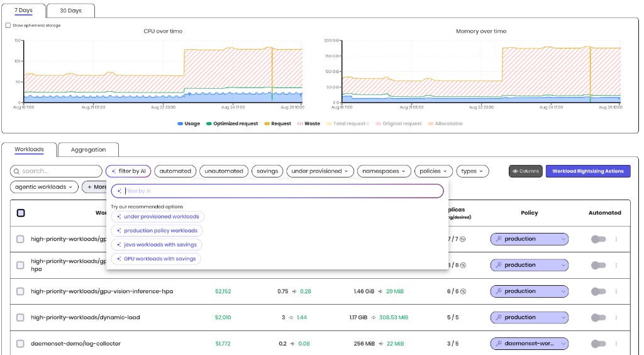Click the plus icon on More button
Screen dimensions: 644x355
click(89, 187)
